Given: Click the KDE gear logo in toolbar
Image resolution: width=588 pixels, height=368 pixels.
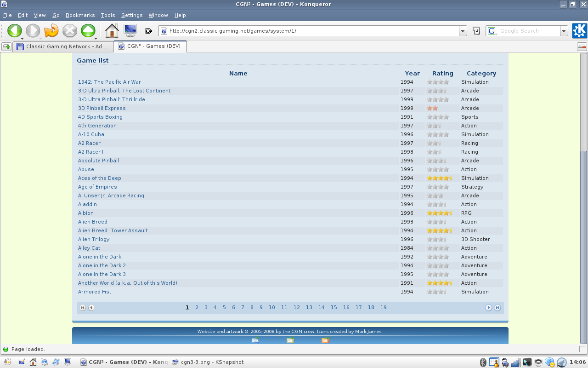Looking at the screenshot, I should pos(579,31).
